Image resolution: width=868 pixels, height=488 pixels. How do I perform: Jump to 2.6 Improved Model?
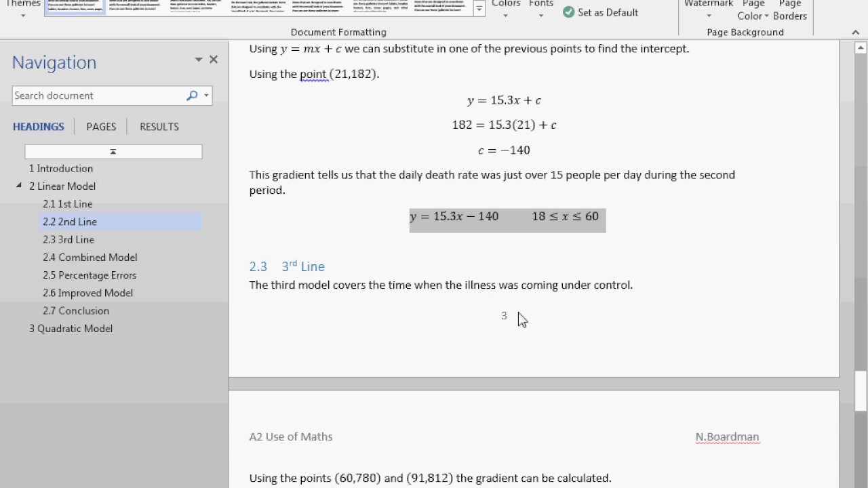tap(88, 293)
